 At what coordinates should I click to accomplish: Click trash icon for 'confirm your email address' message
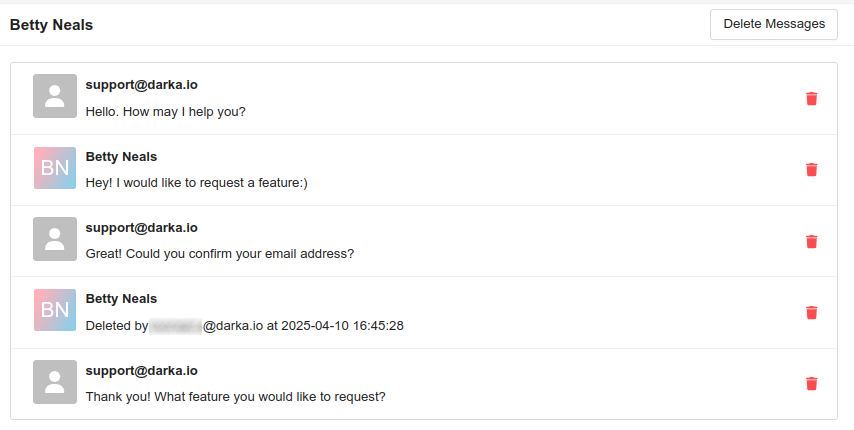811,241
